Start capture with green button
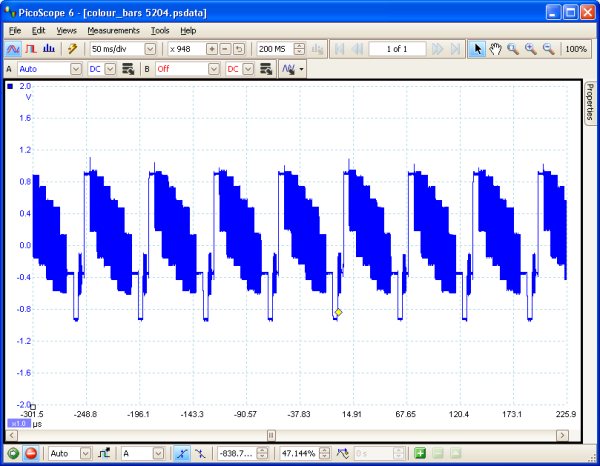The height and width of the screenshot is (466, 600). click(x=13, y=453)
